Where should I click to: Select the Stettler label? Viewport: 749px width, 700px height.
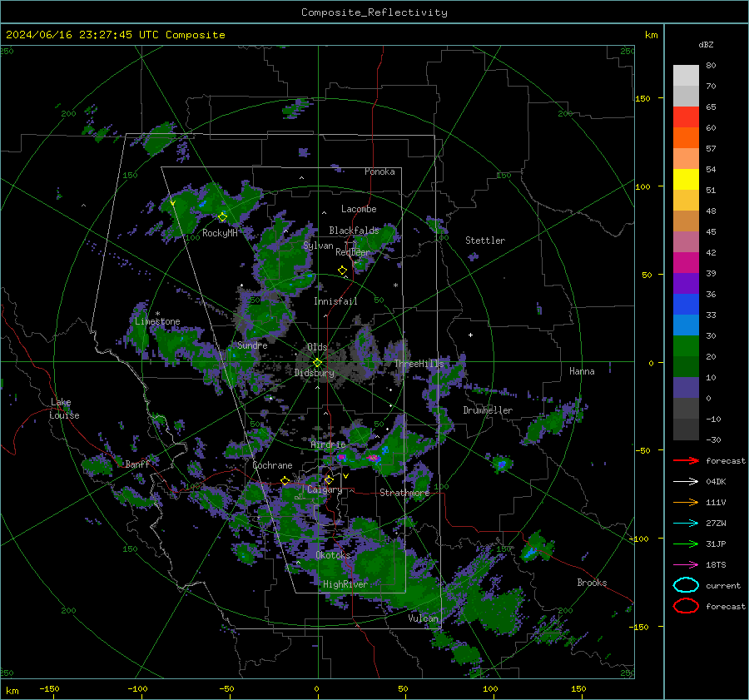coord(485,241)
